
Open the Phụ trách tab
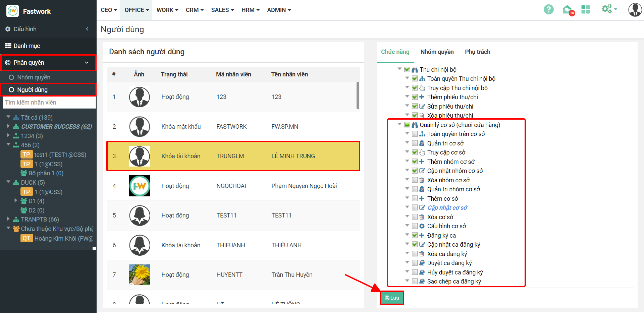pos(477,52)
